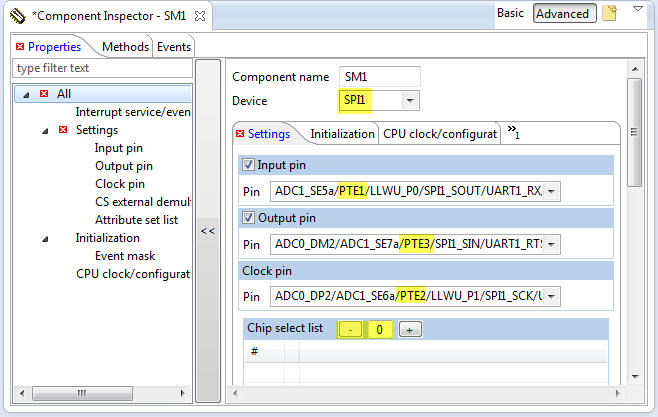Click the vertical scrollbar in settings

tap(633, 130)
